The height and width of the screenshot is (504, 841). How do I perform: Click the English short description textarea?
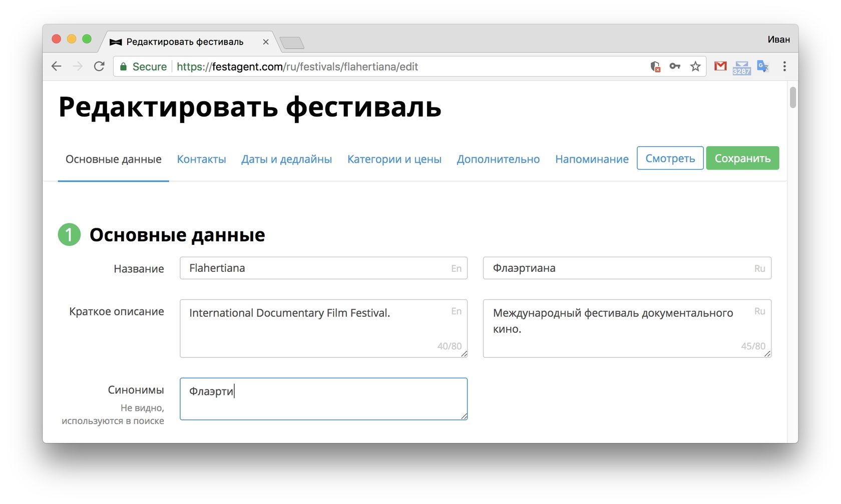pyautogui.click(x=323, y=328)
